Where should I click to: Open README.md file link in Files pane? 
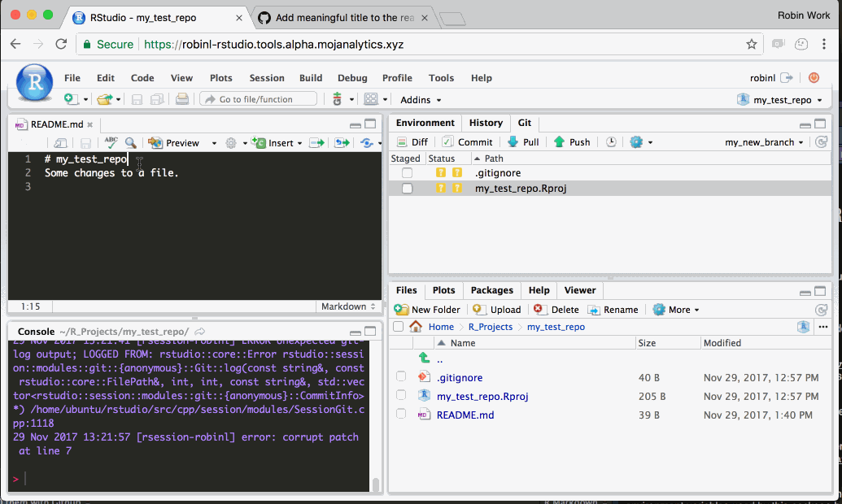click(x=465, y=415)
